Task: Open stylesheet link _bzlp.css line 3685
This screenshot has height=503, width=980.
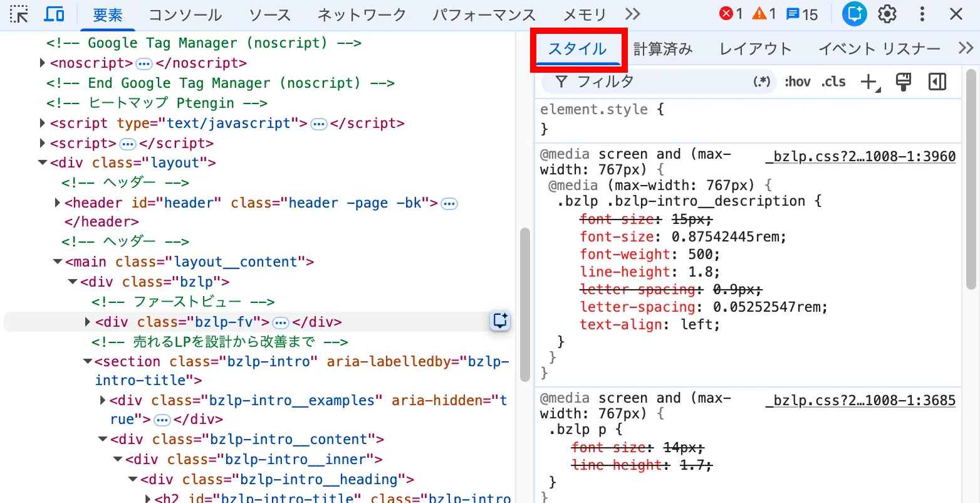Action: [860, 400]
